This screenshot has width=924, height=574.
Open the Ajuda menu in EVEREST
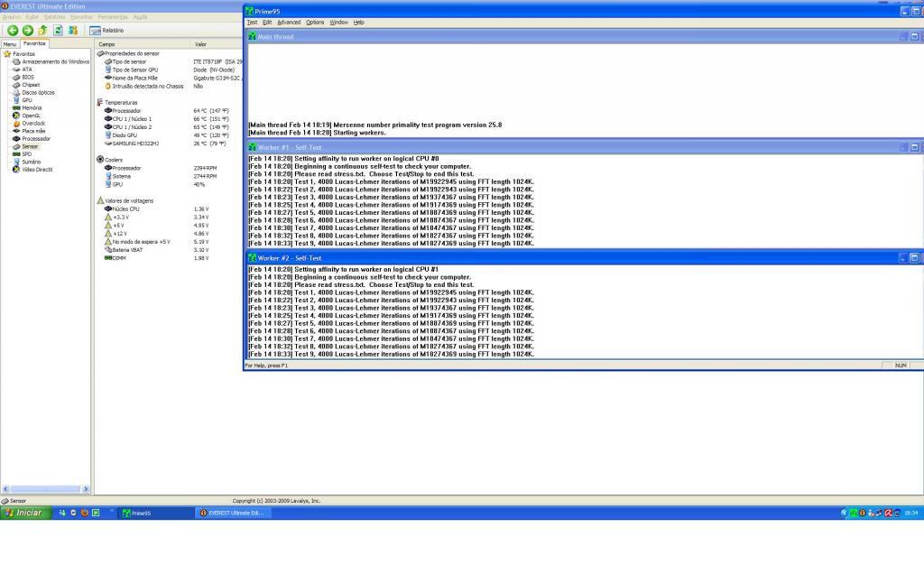click(x=140, y=17)
